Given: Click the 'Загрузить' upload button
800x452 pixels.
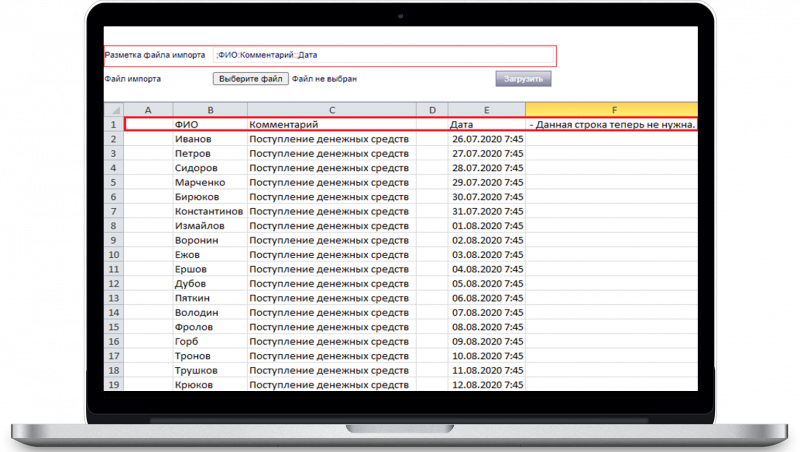Looking at the screenshot, I should pos(523,79).
